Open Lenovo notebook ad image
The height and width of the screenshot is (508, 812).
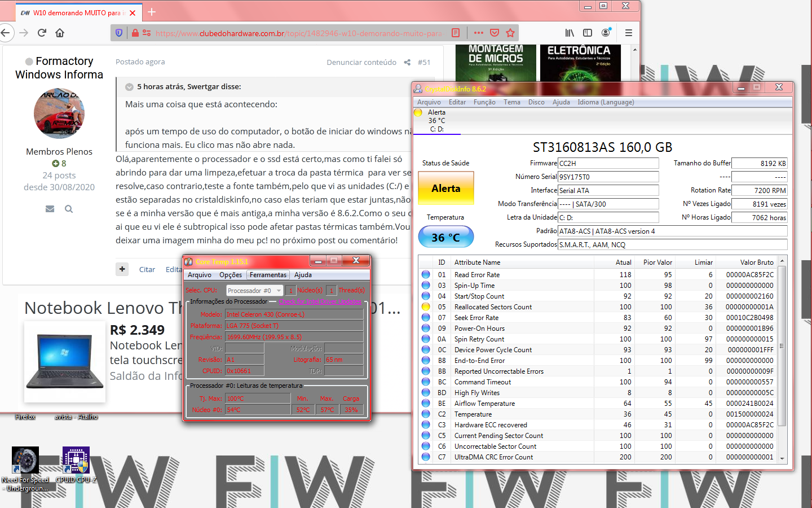click(x=65, y=361)
